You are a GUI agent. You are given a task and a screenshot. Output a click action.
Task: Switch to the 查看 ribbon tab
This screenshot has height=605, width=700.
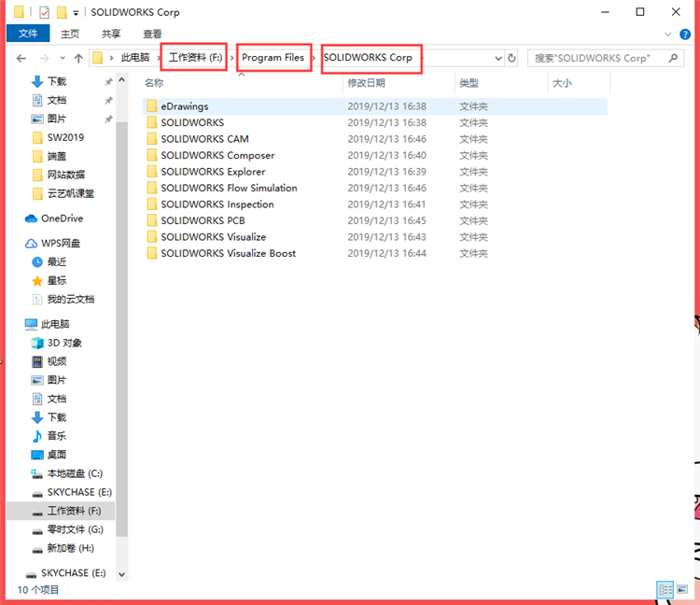152,34
